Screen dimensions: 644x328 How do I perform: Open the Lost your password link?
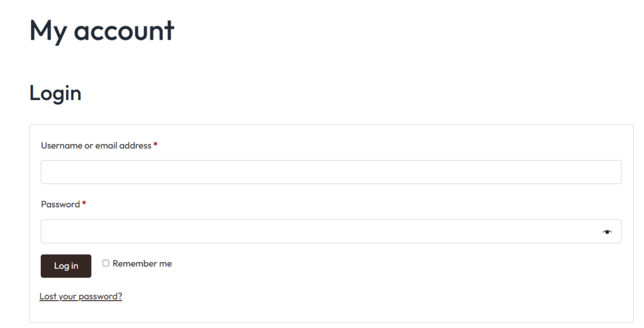[x=80, y=296]
